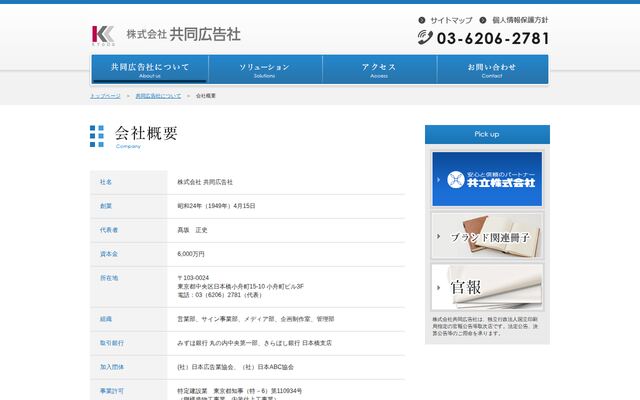Open the ブランド関連冊子 banner
The height and width of the screenshot is (400, 640).
pyautogui.click(x=487, y=236)
